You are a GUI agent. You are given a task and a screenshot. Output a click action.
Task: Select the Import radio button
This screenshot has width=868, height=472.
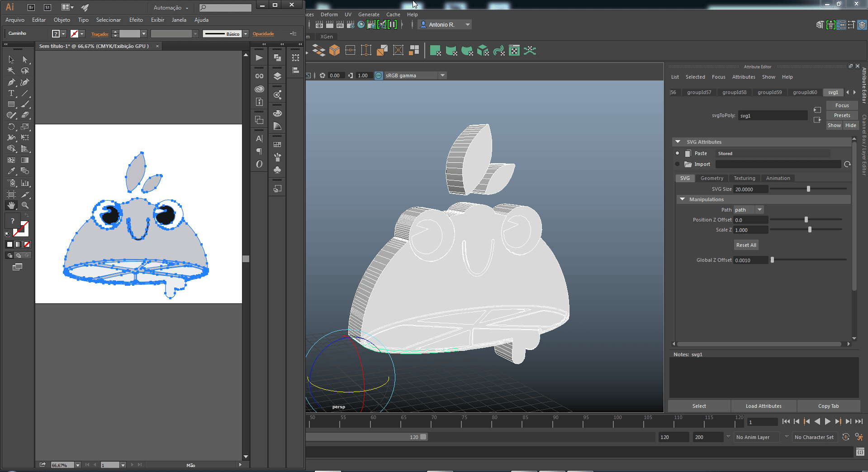(677, 164)
